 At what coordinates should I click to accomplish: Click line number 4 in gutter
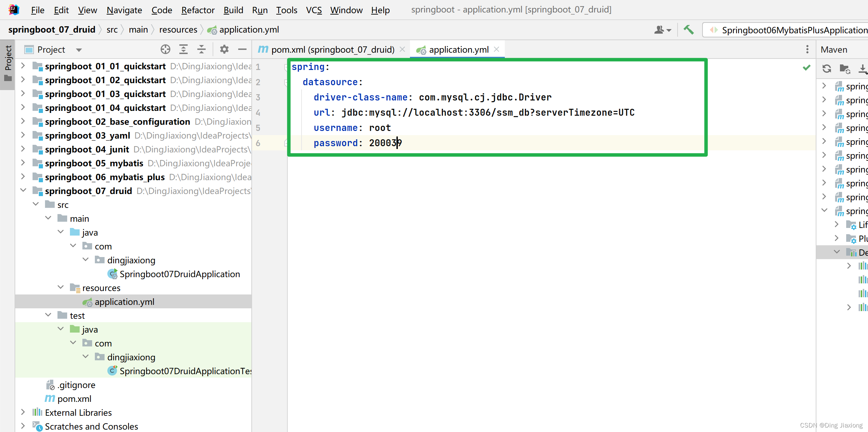point(258,113)
